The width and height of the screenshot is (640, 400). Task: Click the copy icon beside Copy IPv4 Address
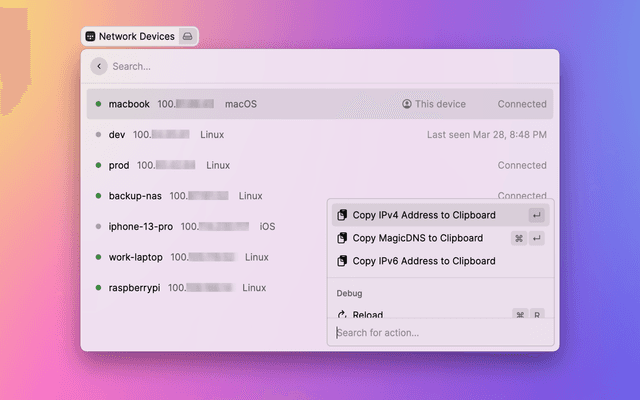342,215
